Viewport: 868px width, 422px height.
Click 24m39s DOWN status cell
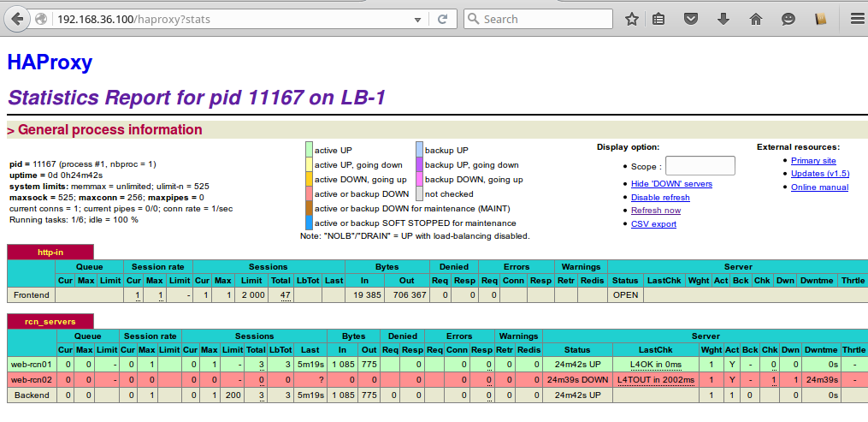click(x=577, y=380)
